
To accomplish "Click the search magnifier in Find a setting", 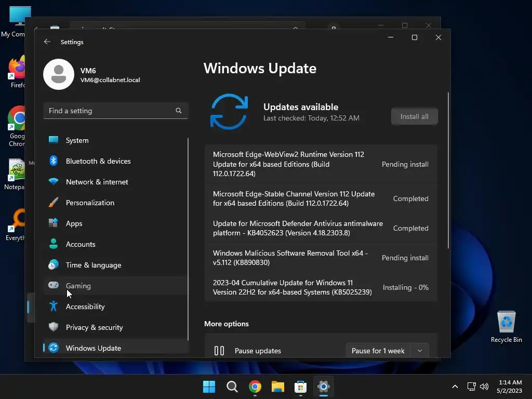I will coord(179,111).
